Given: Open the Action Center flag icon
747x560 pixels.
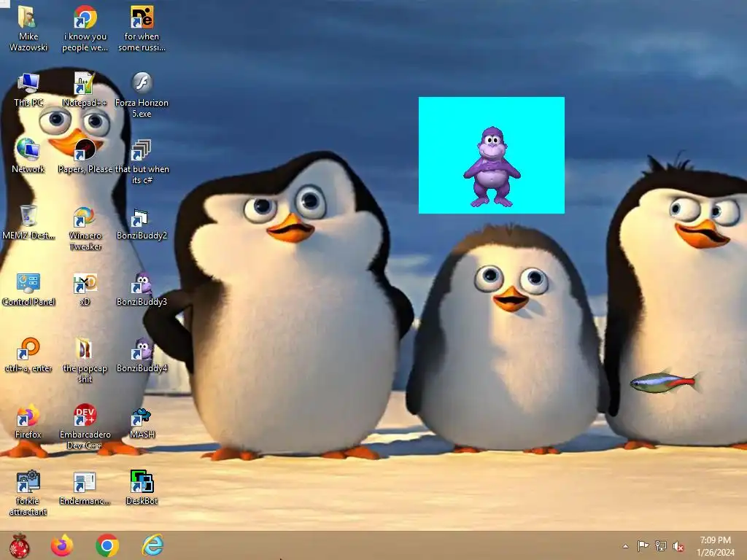Looking at the screenshot, I should 643,545.
